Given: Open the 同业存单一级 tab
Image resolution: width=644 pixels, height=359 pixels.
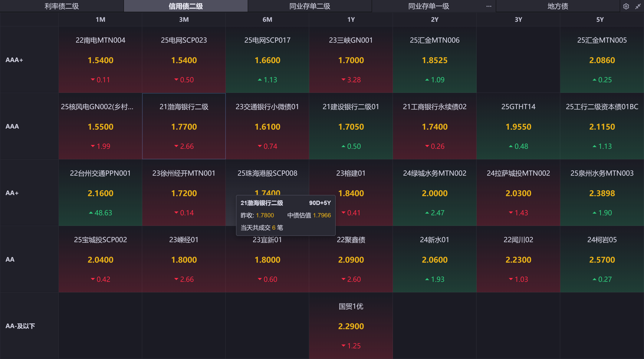Looking at the screenshot, I should coord(428,6).
